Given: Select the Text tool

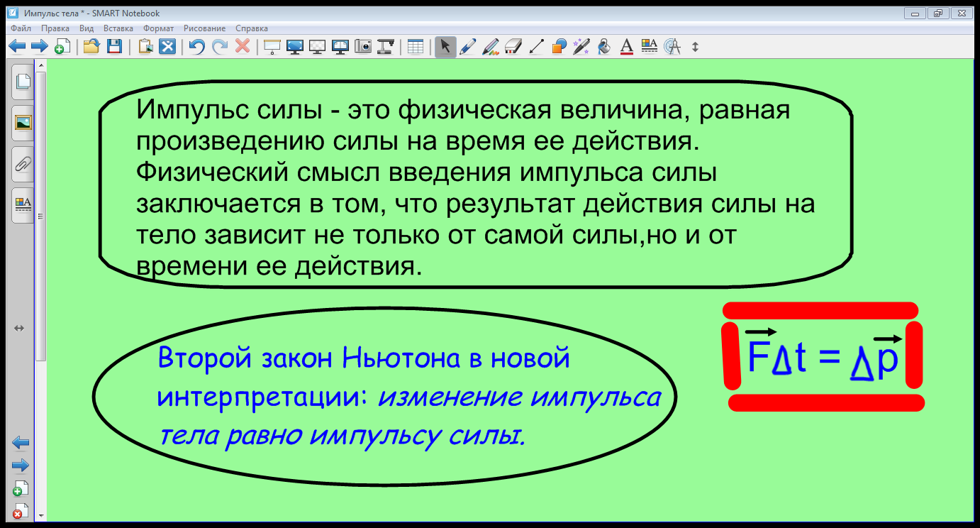Looking at the screenshot, I should click(626, 47).
